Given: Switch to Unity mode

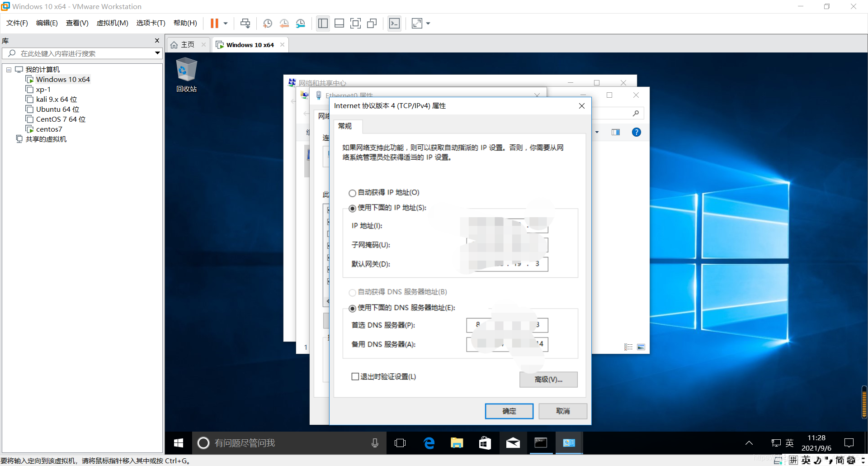Looking at the screenshot, I should pyautogui.click(x=372, y=23).
